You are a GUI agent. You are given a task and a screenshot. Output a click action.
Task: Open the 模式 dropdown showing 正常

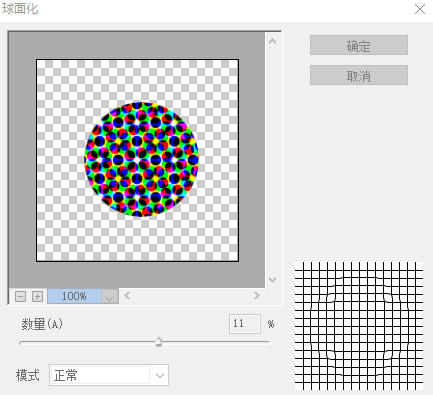coord(109,375)
